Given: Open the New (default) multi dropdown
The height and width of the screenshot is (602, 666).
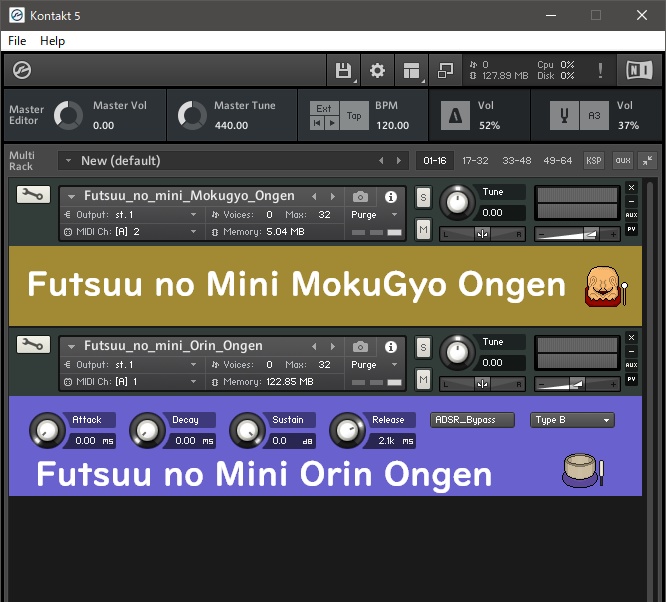Looking at the screenshot, I should pos(68,161).
